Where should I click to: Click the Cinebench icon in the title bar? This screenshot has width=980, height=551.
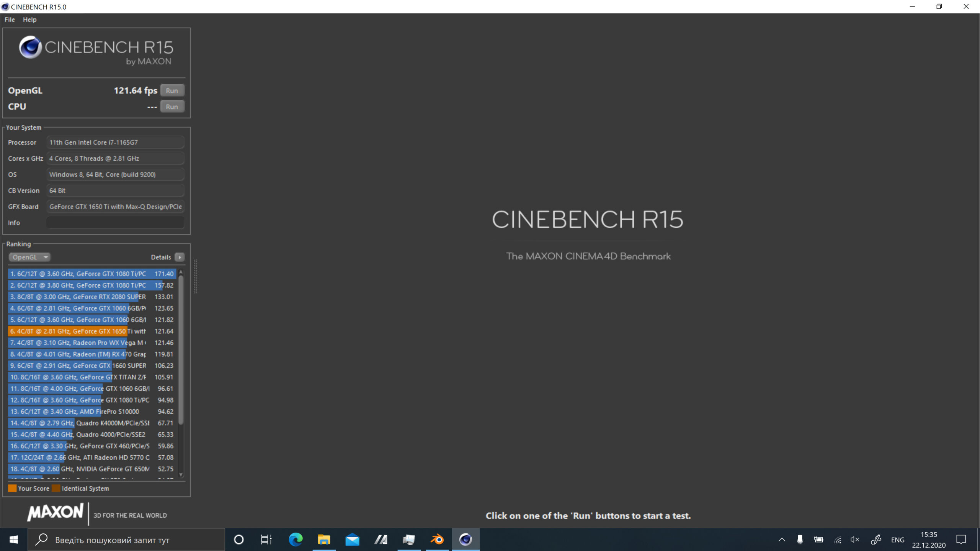pyautogui.click(x=5, y=7)
